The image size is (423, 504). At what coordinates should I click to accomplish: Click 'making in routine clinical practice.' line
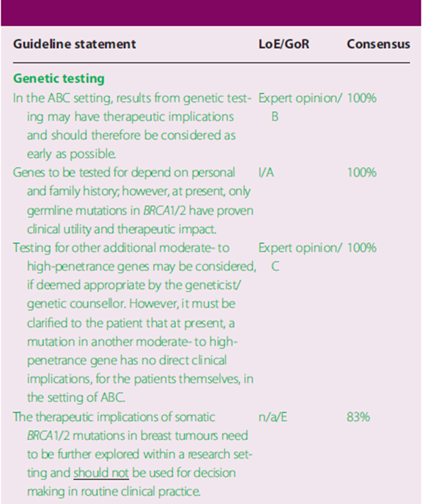115,491
